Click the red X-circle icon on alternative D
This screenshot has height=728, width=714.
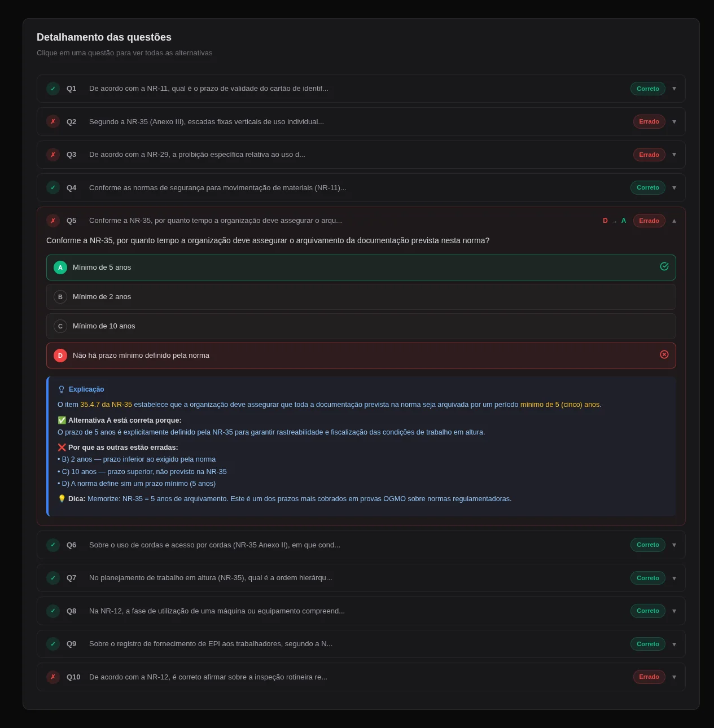click(664, 354)
